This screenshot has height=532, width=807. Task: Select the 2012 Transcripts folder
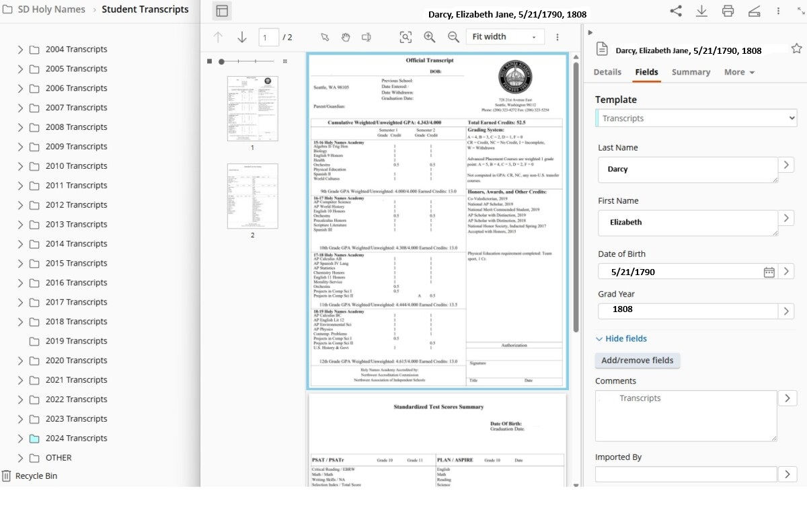pyautogui.click(x=77, y=205)
